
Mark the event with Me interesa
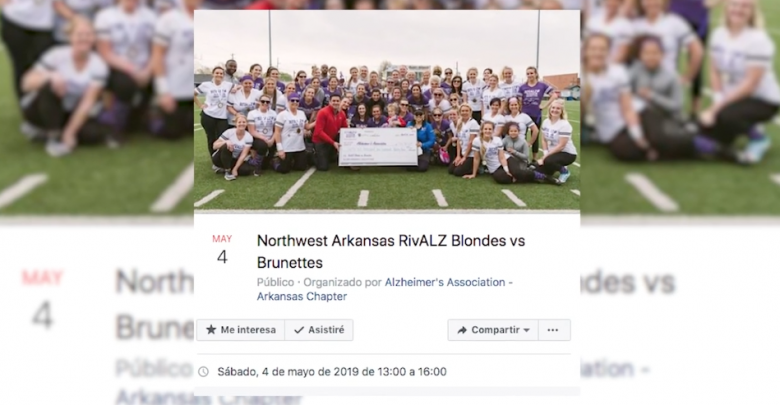(240, 330)
